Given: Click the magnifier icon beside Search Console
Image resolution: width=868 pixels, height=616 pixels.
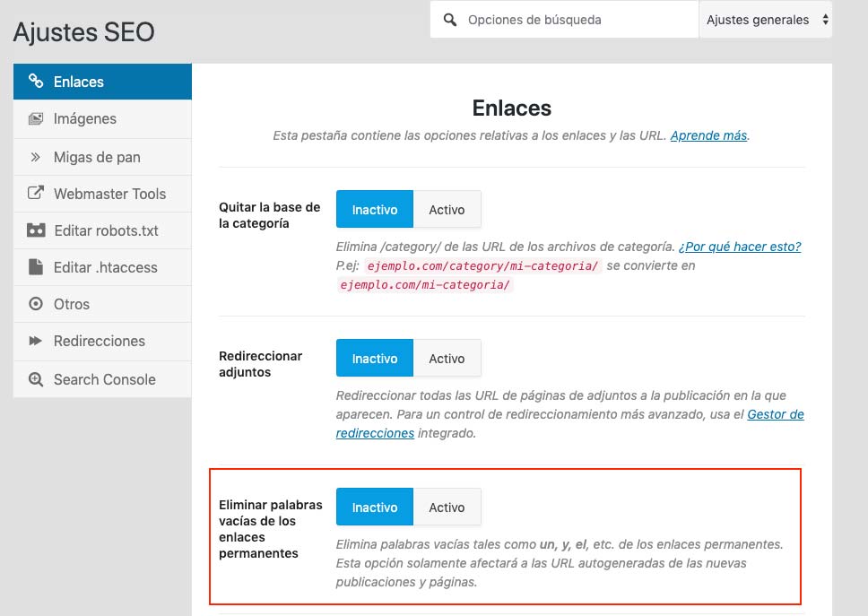Looking at the screenshot, I should click(x=36, y=379).
